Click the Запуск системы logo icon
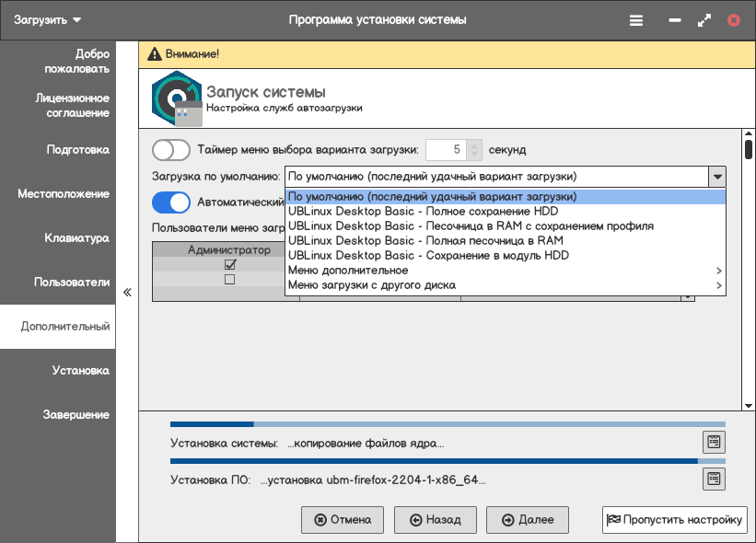The image size is (756, 543). 175,99
